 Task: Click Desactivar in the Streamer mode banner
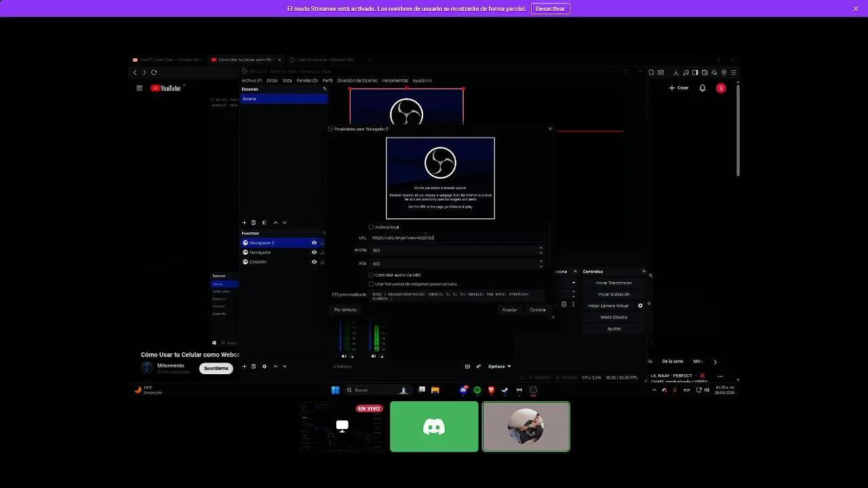coord(550,8)
